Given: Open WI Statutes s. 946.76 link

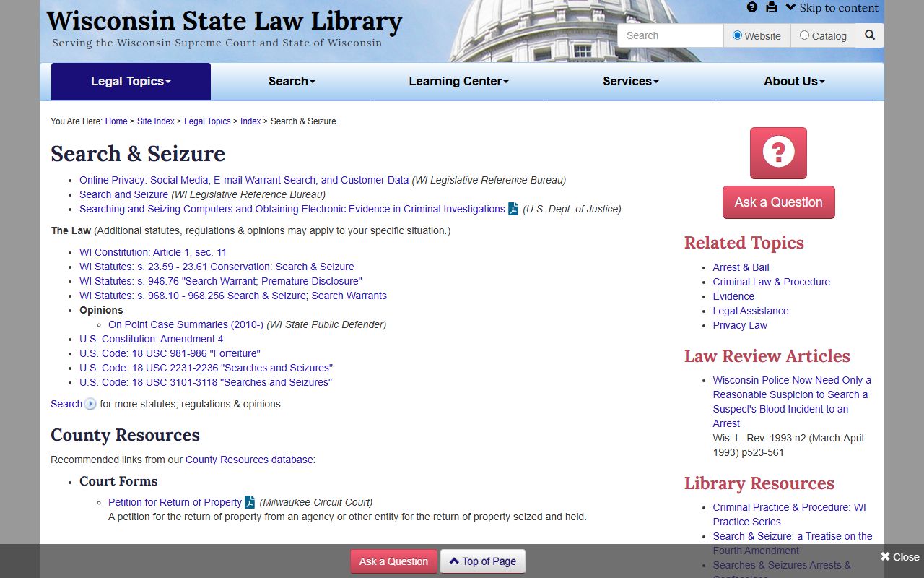Looking at the screenshot, I should 221,281.
